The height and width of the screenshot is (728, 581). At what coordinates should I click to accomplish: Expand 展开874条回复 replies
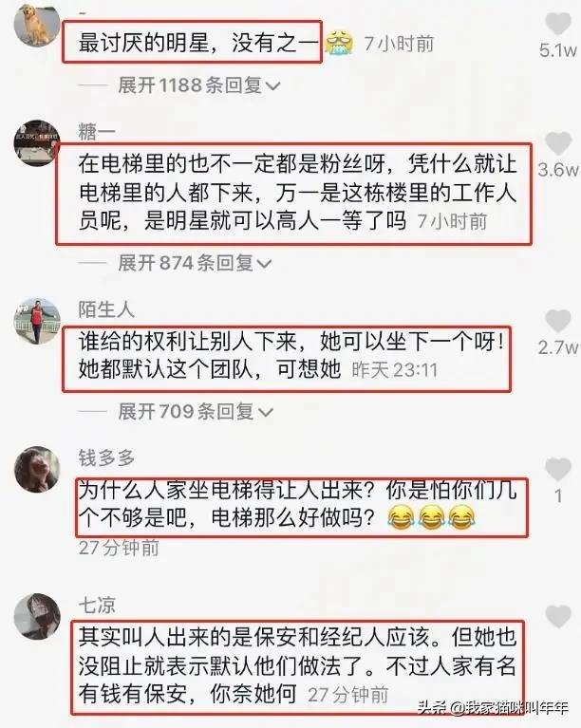tap(194, 263)
